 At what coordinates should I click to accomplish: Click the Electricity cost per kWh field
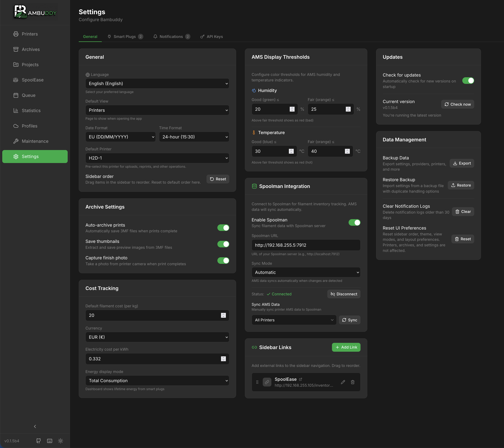point(157,359)
